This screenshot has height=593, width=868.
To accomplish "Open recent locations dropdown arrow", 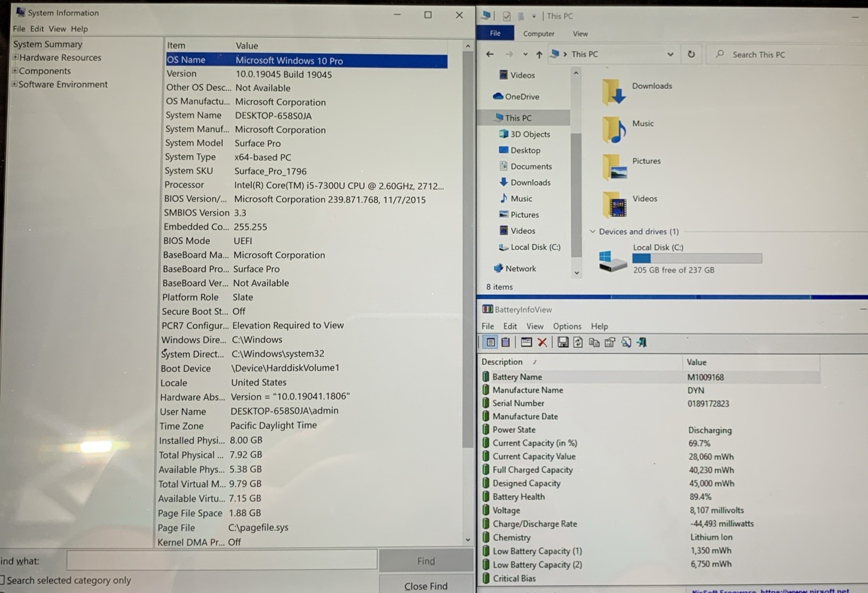I will 525,54.
